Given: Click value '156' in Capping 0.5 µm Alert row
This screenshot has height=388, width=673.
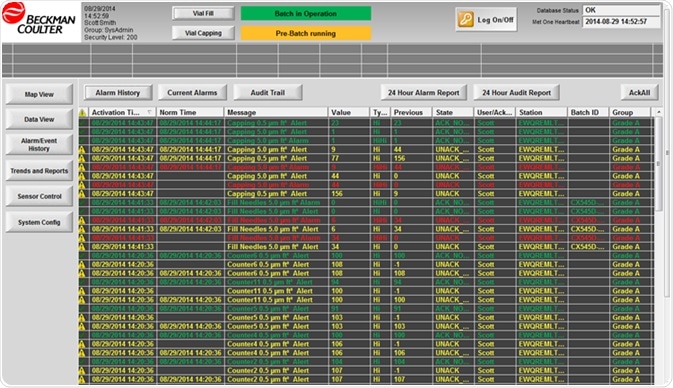Looking at the screenshot, I should [x=337, y=194].
